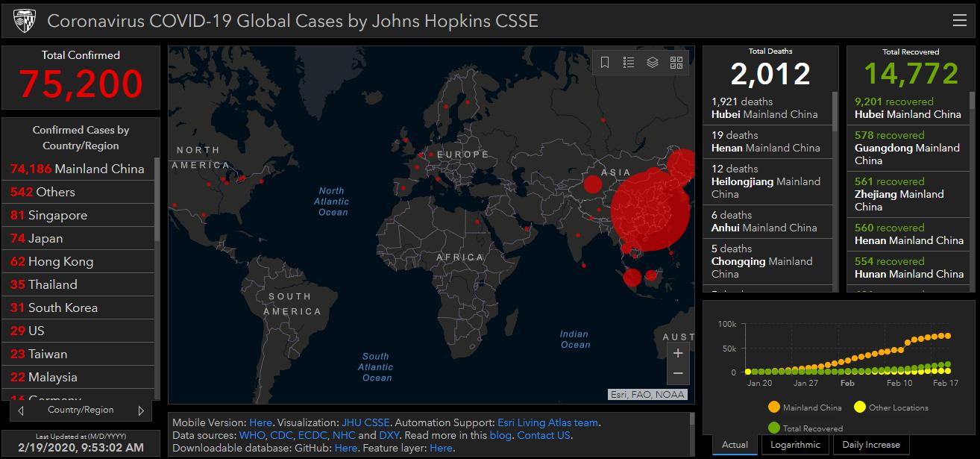
Task: Select Taiwan in the country list
Action: pos(78,354)
